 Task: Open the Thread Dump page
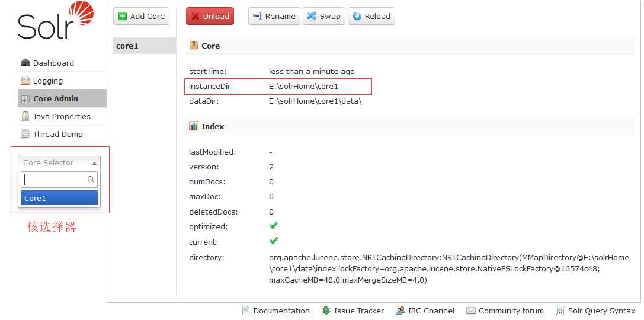pos(62,134)
